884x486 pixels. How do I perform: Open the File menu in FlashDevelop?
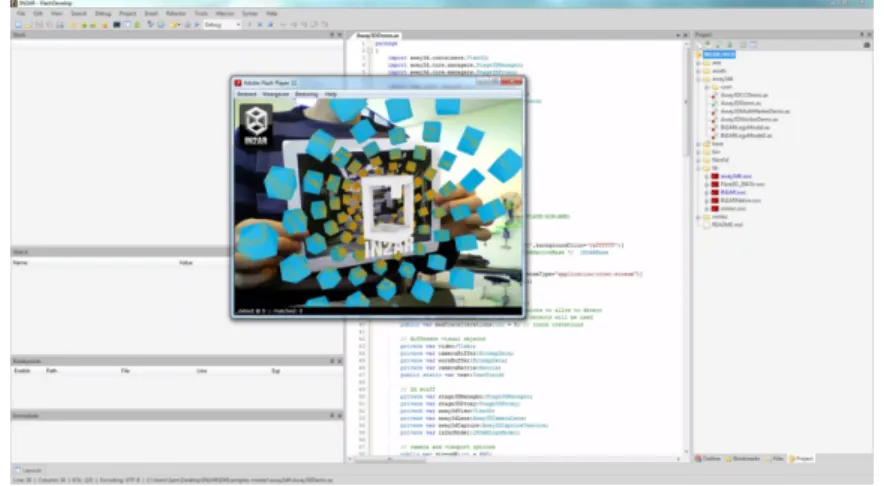click(x=21, y=13)
